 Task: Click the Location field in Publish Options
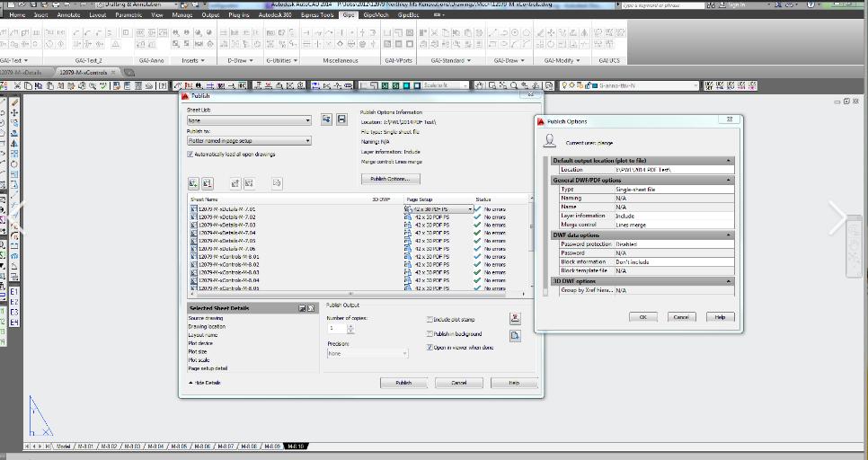672,170
